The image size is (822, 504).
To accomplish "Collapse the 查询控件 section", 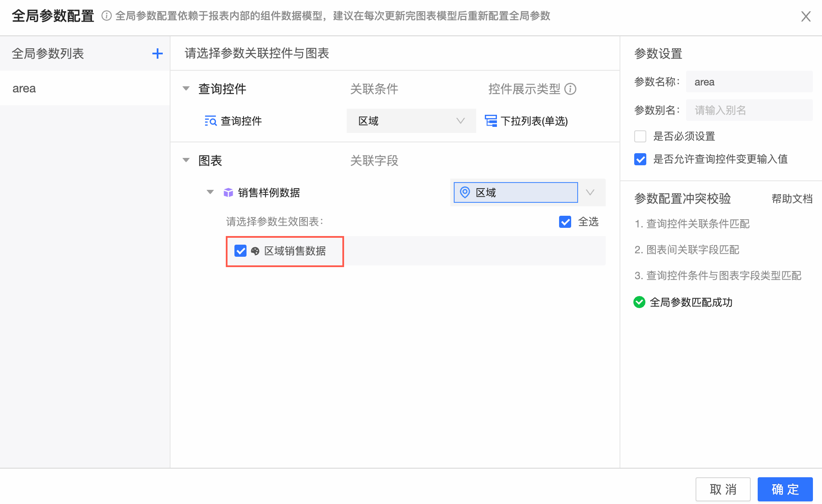I will 186,89.
